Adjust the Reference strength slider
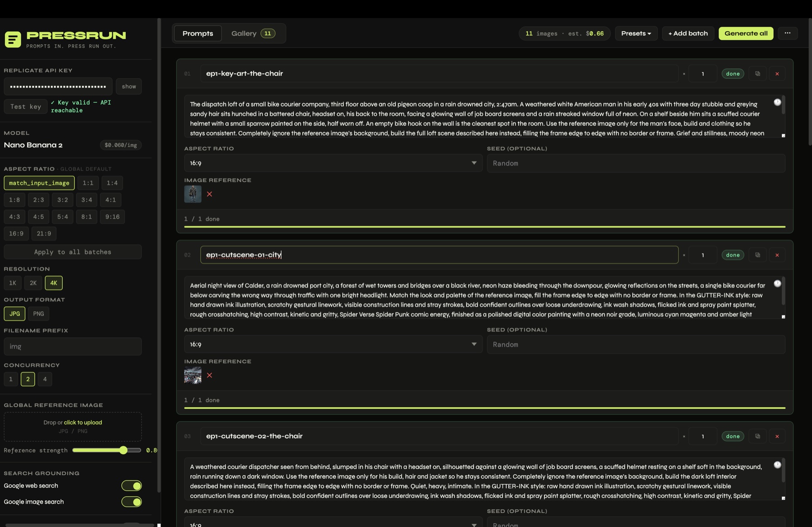This screenshot has width=812, height=527. click(106, 450)
